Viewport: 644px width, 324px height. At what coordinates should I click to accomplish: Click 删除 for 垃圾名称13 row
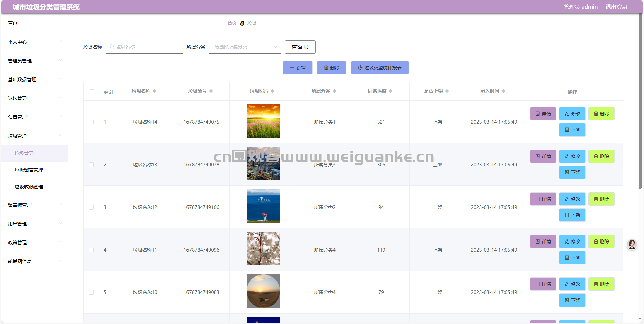(601, 156)
